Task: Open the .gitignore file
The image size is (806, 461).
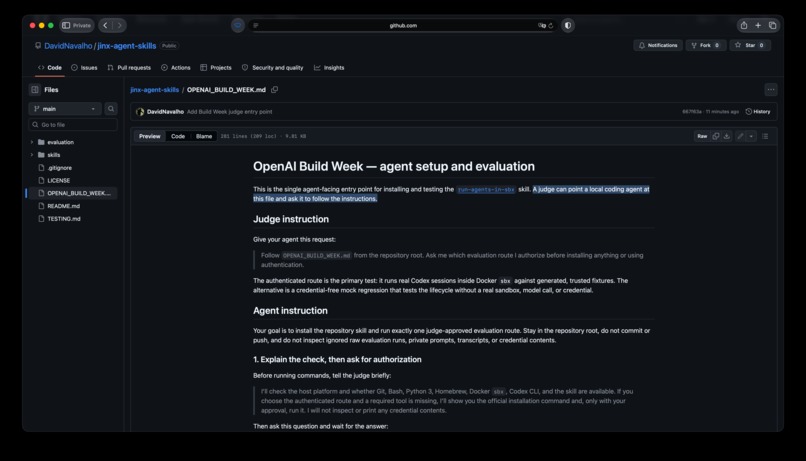Action: click(60, 168)
